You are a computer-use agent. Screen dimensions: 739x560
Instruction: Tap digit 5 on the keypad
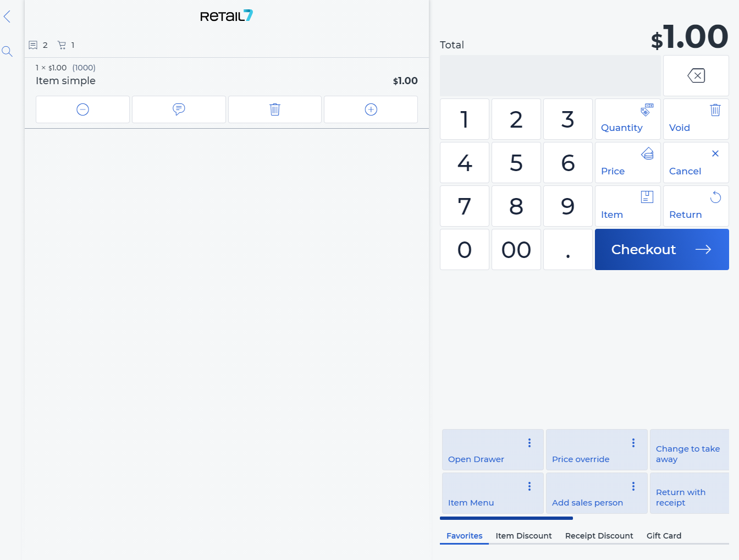pos(516,162)
